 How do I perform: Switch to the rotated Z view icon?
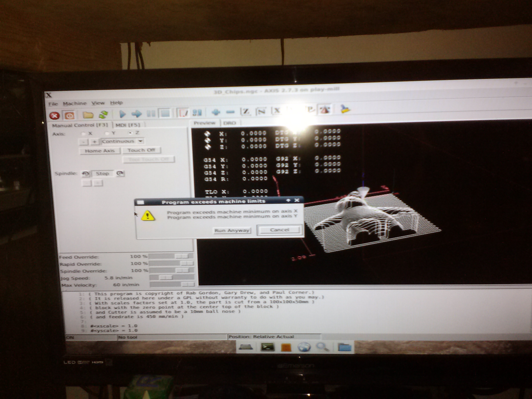pyautogui.click(x=261, y=111)
